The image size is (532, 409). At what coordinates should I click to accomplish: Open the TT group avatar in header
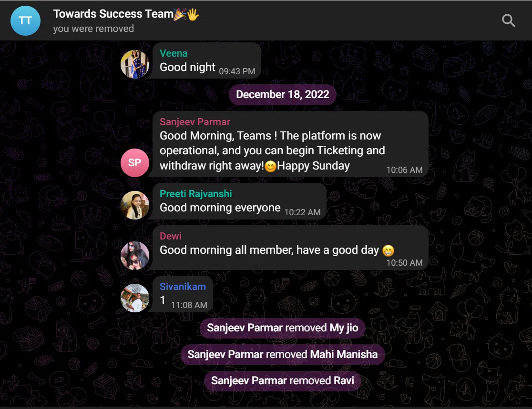[x=25, y=20]
